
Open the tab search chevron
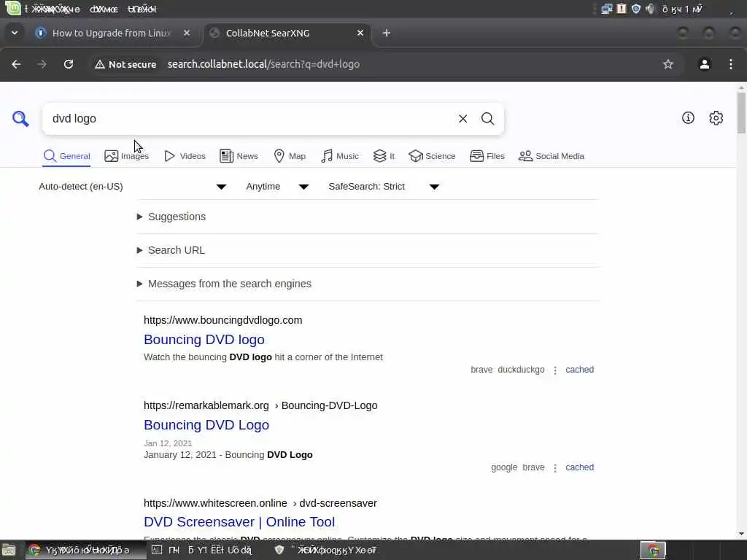click(15, 33)
